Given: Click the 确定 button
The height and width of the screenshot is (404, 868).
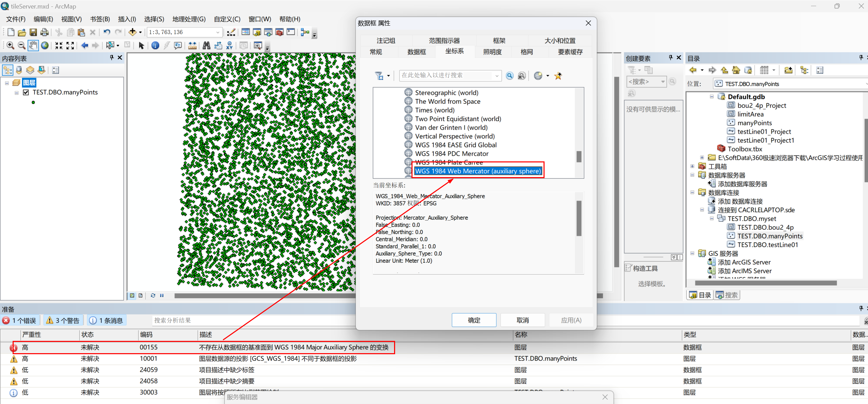Looking at the screenshot, I should pyautogui.click(x=474, y=320).
